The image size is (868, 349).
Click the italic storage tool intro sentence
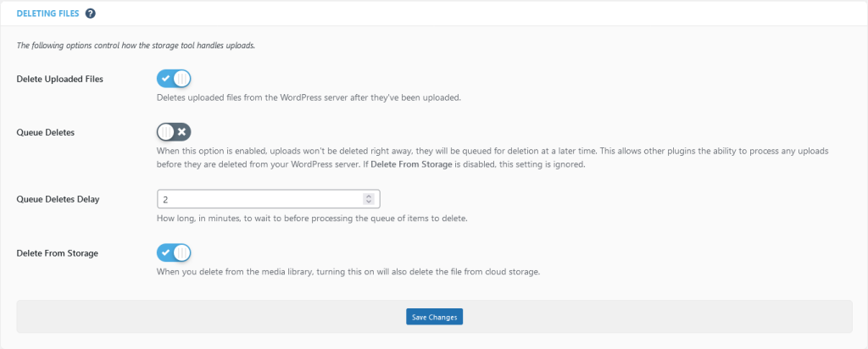click(136, 45)
